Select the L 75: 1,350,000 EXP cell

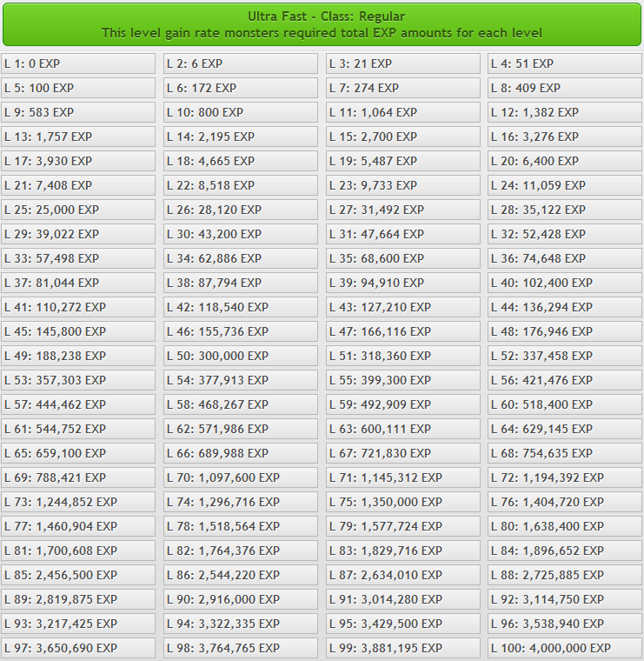tap(402, 502)
